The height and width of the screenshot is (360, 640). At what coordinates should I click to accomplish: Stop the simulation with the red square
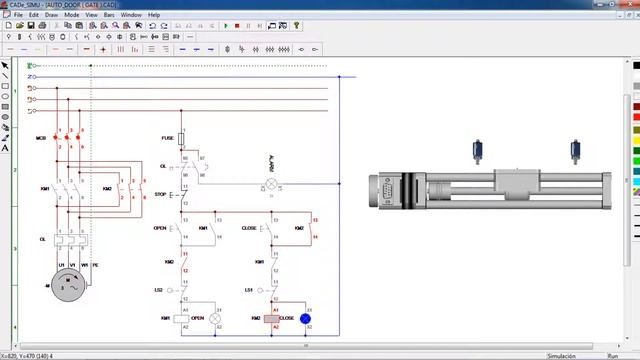[x=237, y=26]
